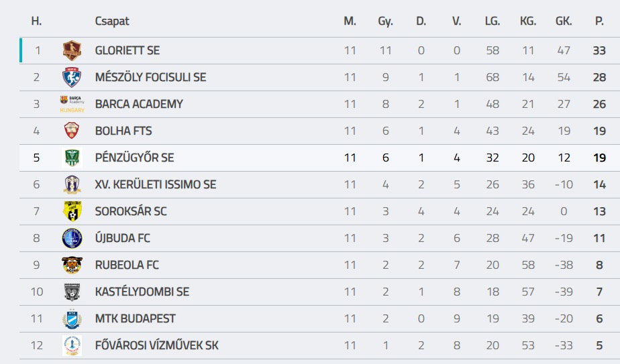620x364 pixels.
Task: Click the Rubeola FC team logo
Action: (x=72, y=265)
